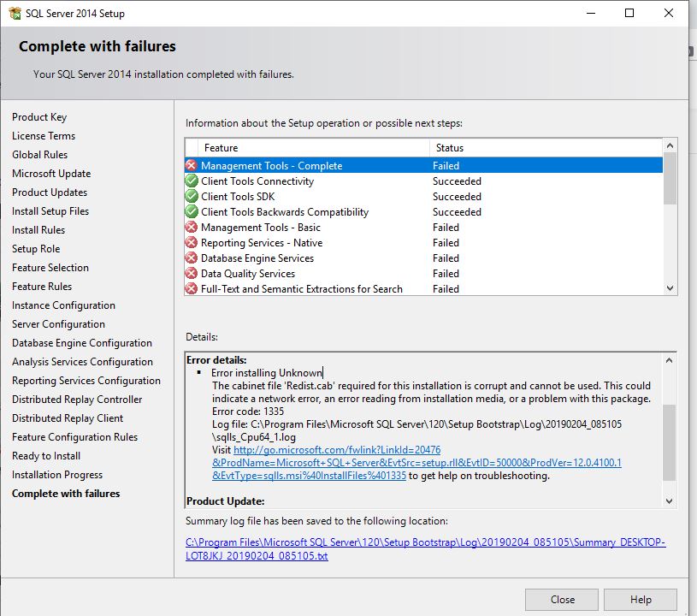Select the Reporting Services - Native row

tap(423, 242)
